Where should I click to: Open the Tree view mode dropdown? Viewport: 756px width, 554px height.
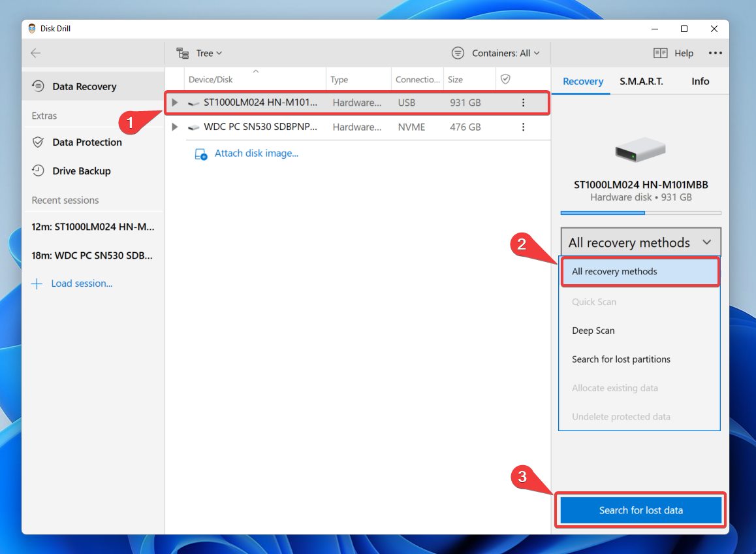click(x=200, y=54)
